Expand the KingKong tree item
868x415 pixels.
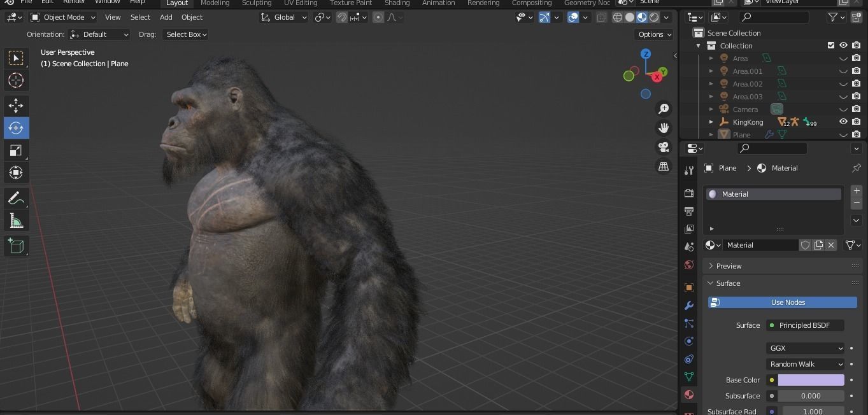pos(711,122)
